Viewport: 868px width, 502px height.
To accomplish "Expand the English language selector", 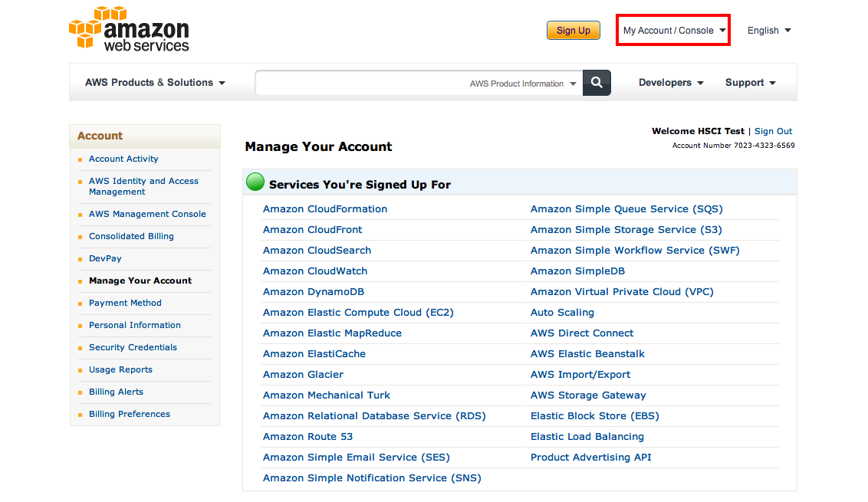I will click(x=769, y=31).
